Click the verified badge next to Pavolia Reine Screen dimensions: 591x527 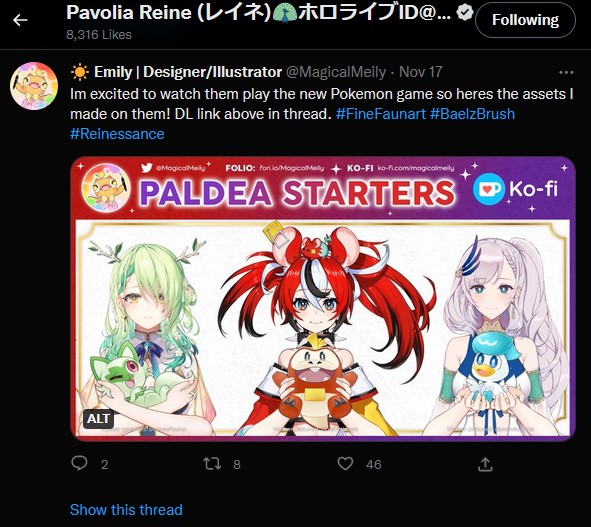pos(465,13)
